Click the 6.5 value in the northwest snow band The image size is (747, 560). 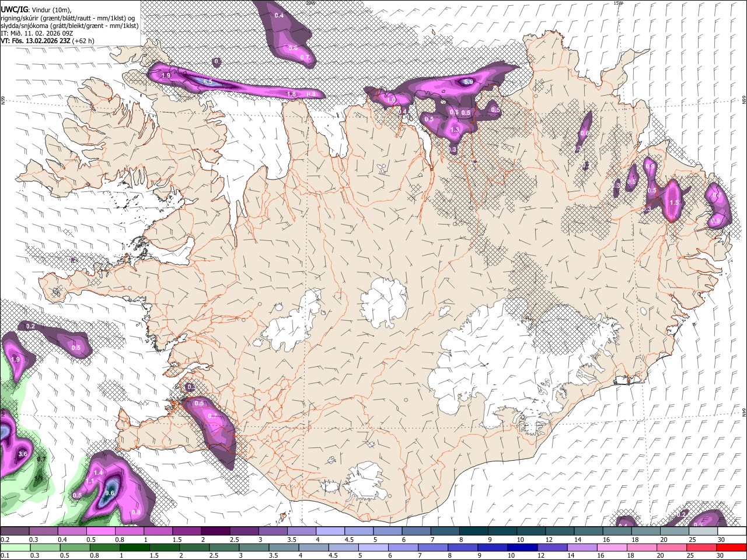click(208, 82)
